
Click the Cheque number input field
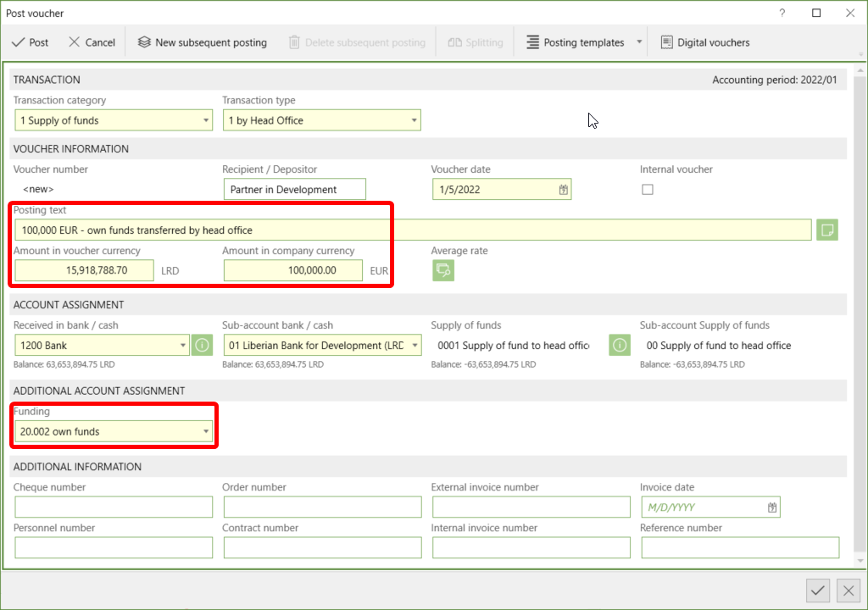114,507
